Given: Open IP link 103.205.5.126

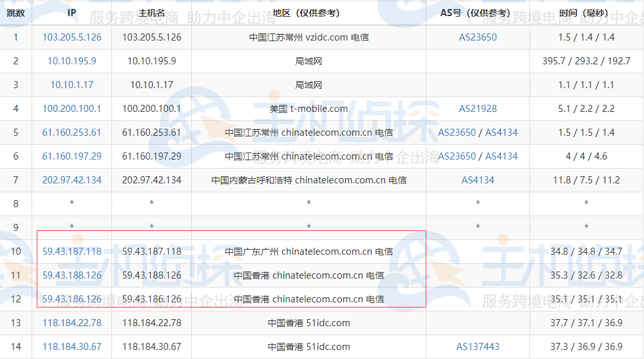Looking at the screenshot, I should point(72,37).
